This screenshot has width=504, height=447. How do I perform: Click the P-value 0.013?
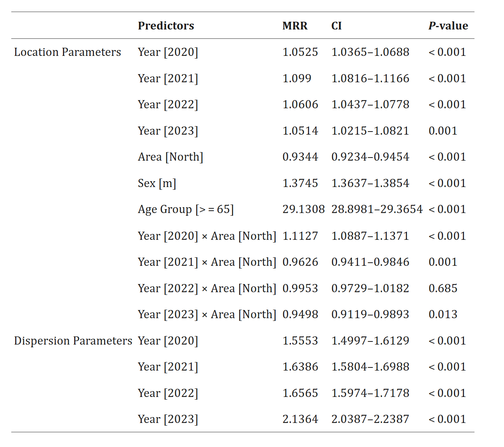(x=443, y=314)
